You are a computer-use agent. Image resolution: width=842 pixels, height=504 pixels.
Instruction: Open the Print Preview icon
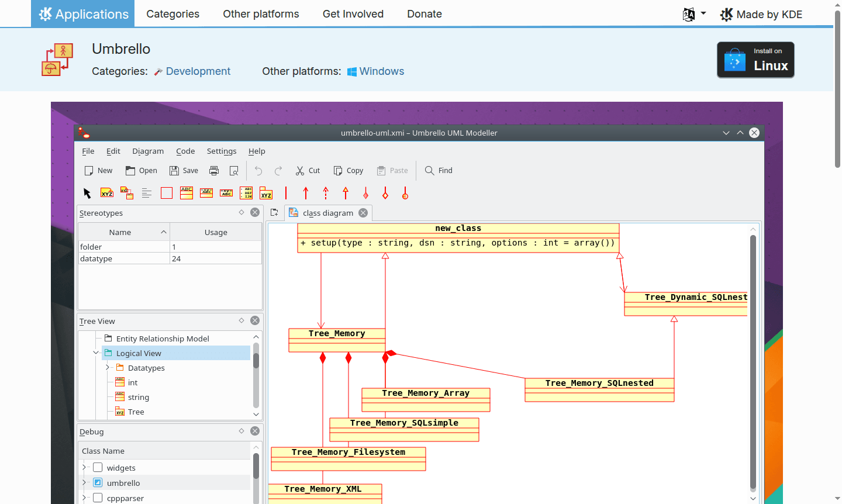pyautogui.click(x=234, y=171)
